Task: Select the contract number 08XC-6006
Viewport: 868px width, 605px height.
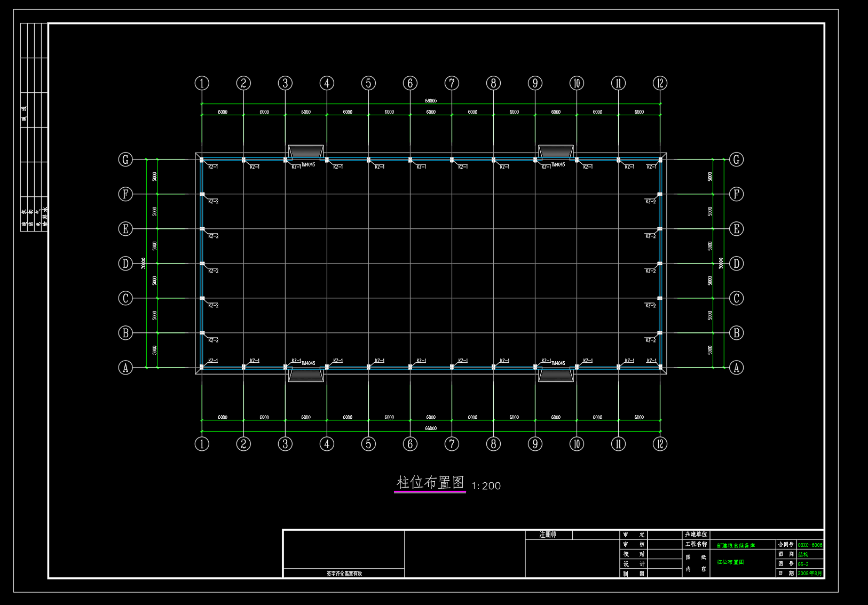Action: point(810,545)
